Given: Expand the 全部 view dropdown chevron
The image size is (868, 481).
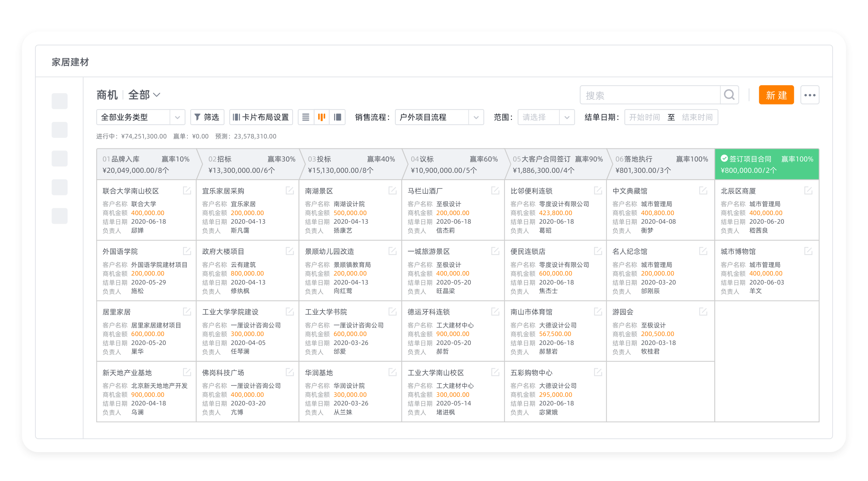Looking at the screenshot, I should pos(157,95).
